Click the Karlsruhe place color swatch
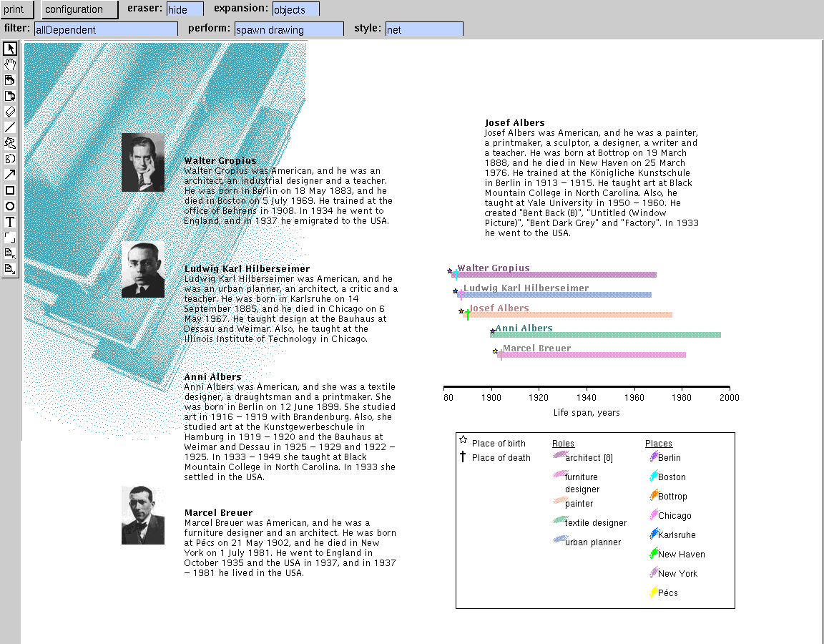The width and height of the screenshot is (824, 644). click(x=654, y=534)
